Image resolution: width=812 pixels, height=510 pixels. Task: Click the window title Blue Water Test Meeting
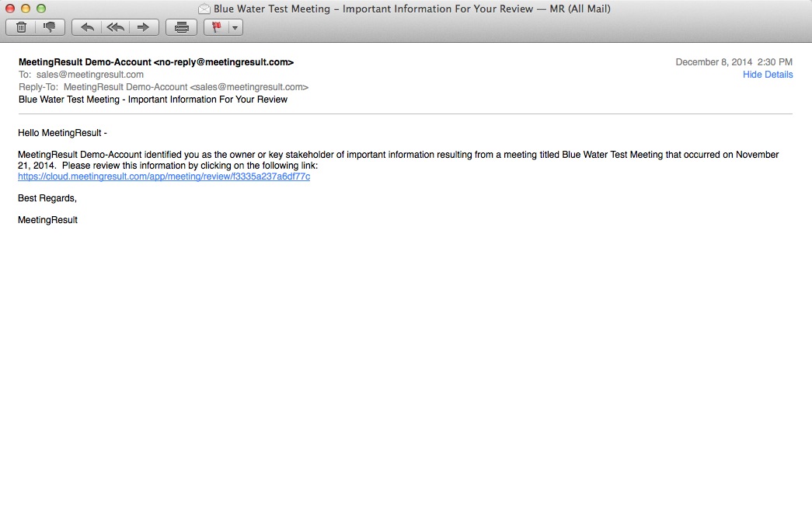[x=412, y=9]
